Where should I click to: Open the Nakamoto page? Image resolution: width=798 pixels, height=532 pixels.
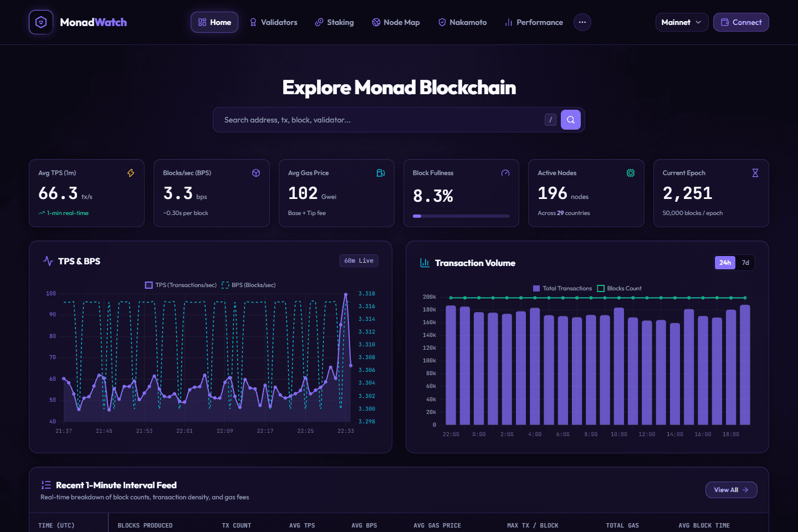point(463,22)
